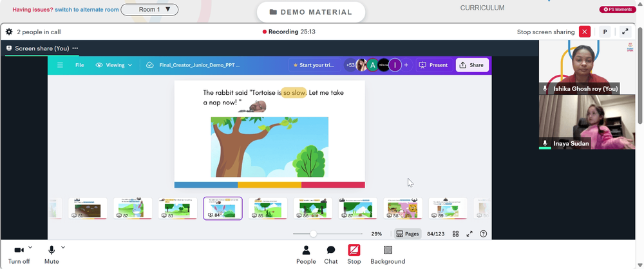The image size is (644, 269).
Task: Click microphone icon beside Ishika Ghosh roy
Action: [x=545, y=88]
